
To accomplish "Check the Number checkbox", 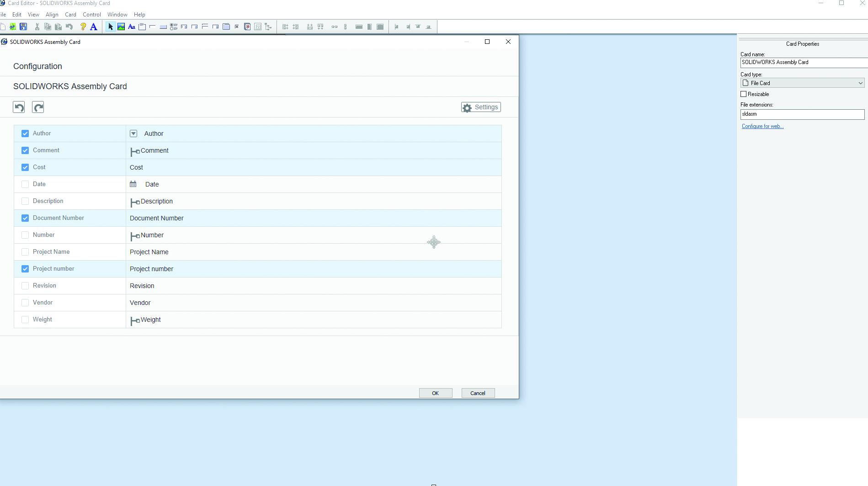I will 25,235.
